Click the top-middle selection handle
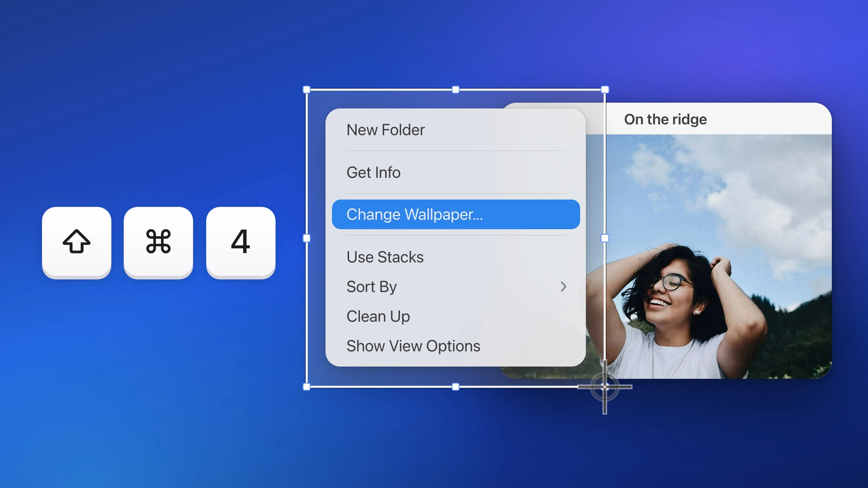Image resolution: width=868 pixels, height=488 pixels. coord(456,90)
